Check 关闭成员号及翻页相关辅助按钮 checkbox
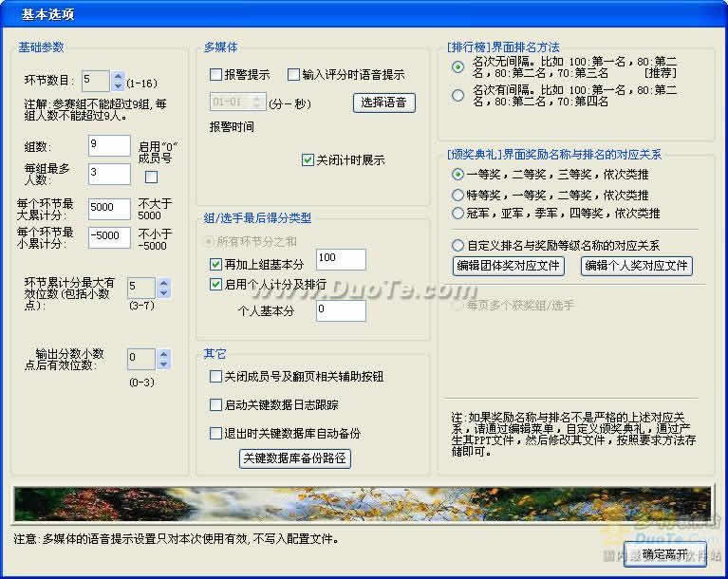This screenshot has width=728, height=579. click(215, 377)
